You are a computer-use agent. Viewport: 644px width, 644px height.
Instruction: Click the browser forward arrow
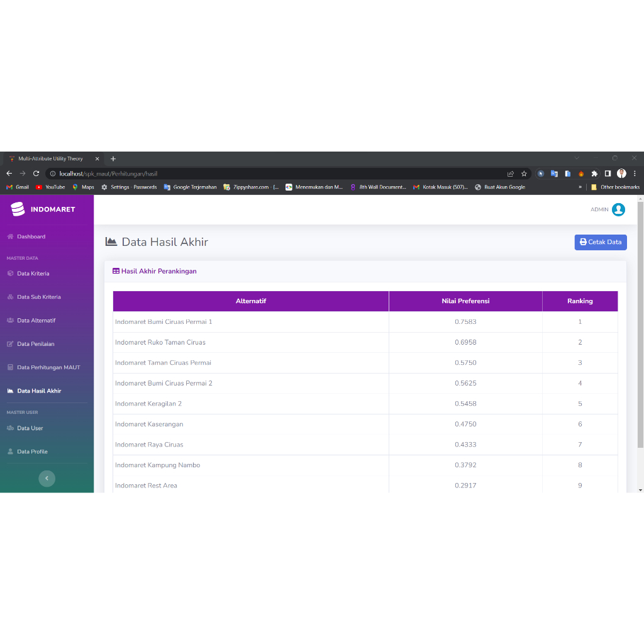click(23, 174)
